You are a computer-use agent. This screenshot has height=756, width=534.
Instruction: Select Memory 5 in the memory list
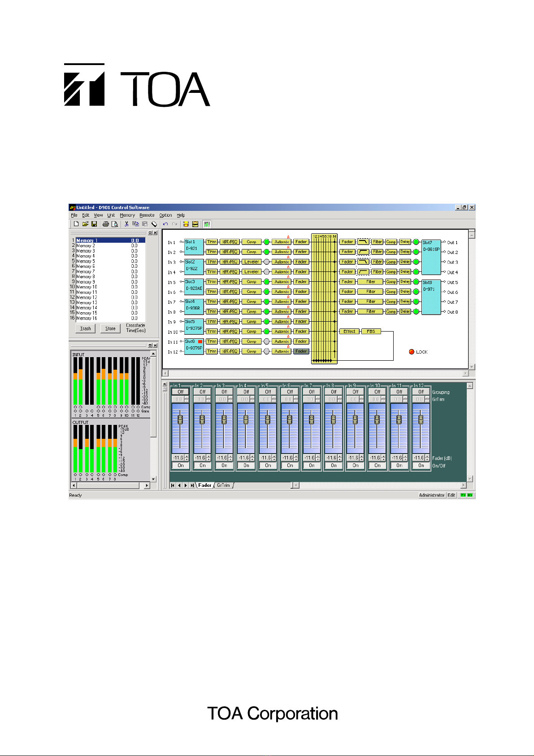(111, 261)
